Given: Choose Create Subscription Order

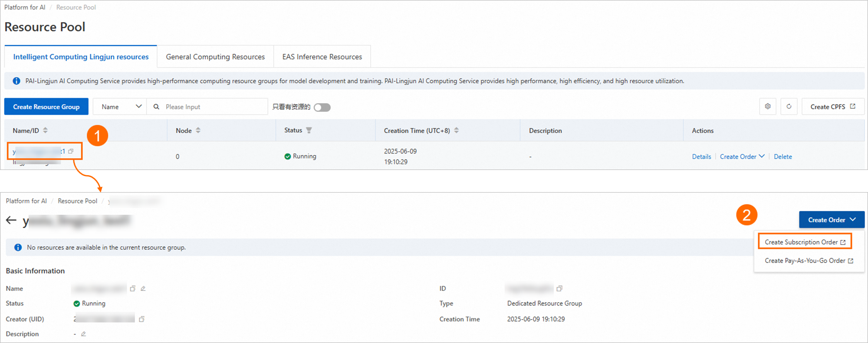Looking at the screenshot, I should tap(805, 242).
